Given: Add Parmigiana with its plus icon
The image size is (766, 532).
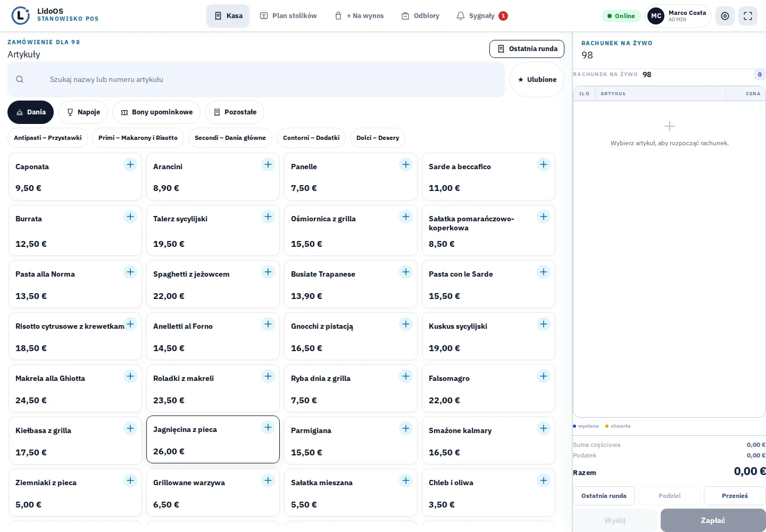Looking at the screenshot, I should point(406,428).
